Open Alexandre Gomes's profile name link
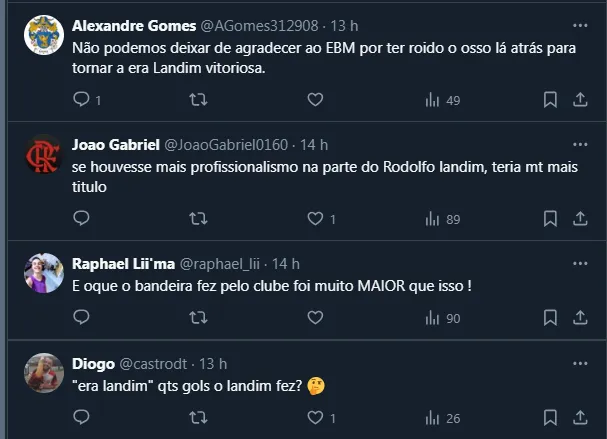Image resolution: width=607 pixels, height=439 pixels. pos(131,25)
